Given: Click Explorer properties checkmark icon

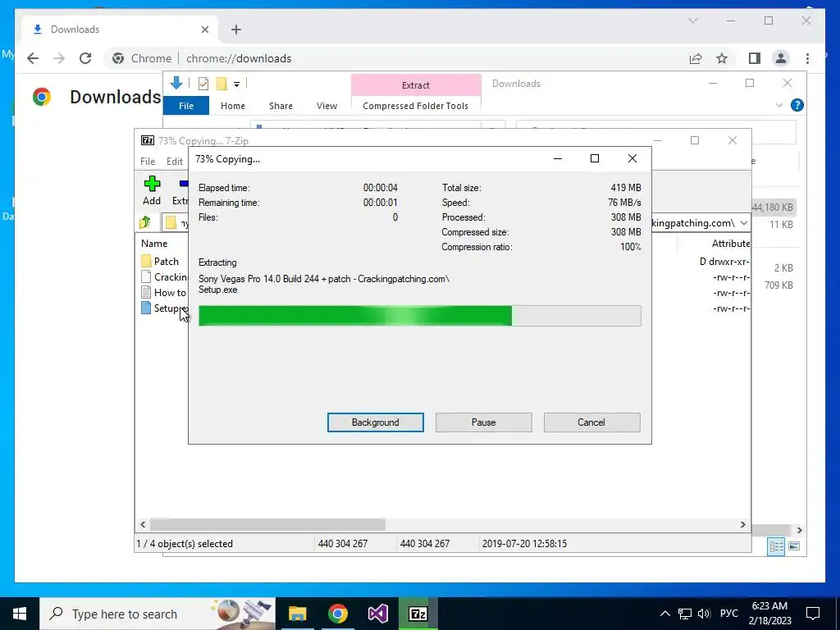Looking at the screenshot, I should pyautogui.click(x=203, y=83).
